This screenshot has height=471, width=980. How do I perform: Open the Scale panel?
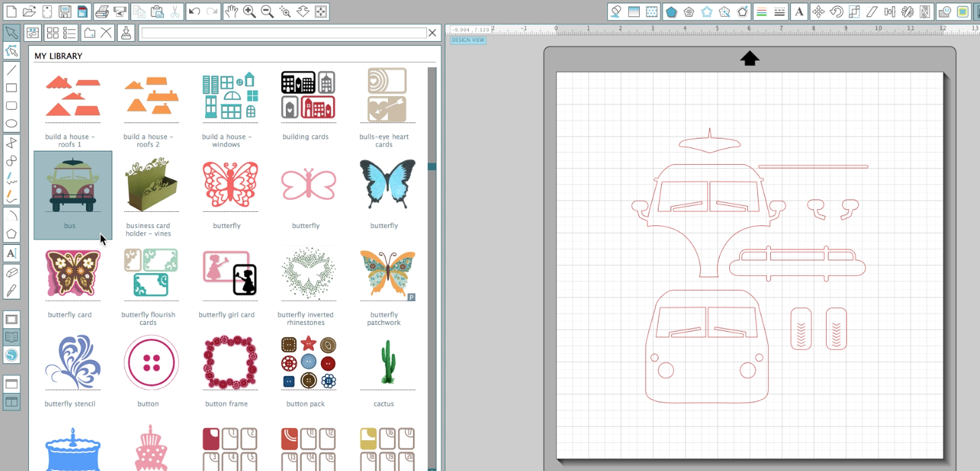(854, 11)
